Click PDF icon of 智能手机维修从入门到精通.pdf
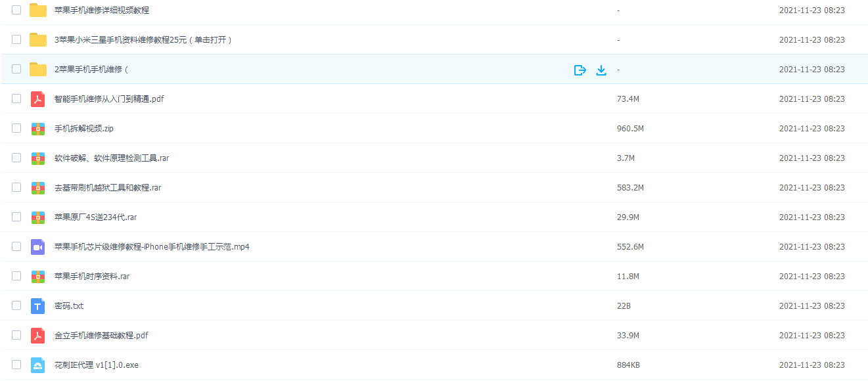868x381 pixels. click(38, 99)
